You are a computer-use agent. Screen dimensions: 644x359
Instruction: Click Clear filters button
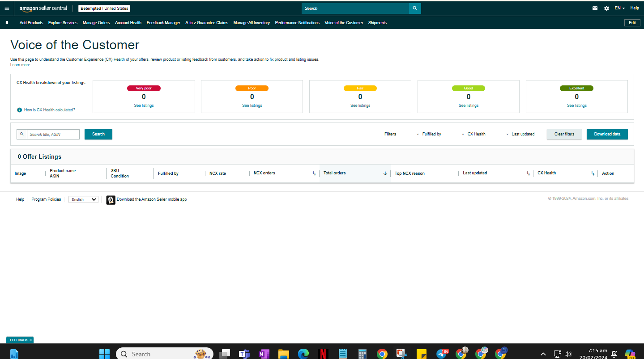click(x=564, y=134)
